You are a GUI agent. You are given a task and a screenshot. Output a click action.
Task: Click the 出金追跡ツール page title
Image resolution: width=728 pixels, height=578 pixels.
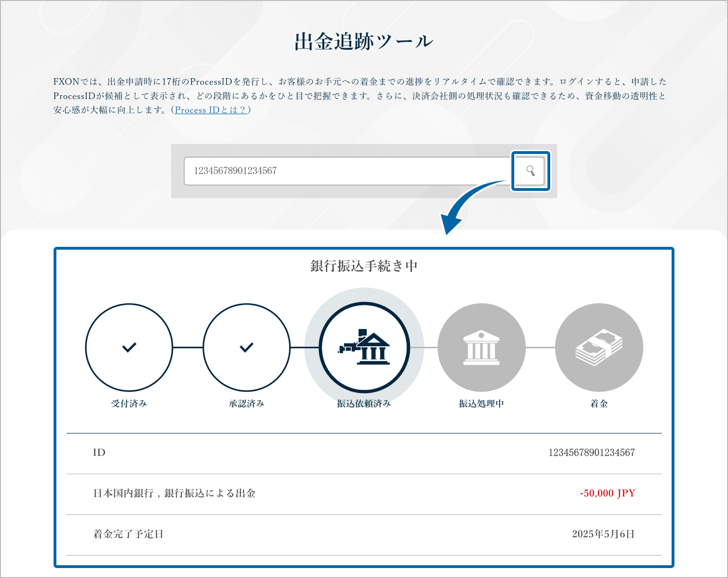(364, 41)
